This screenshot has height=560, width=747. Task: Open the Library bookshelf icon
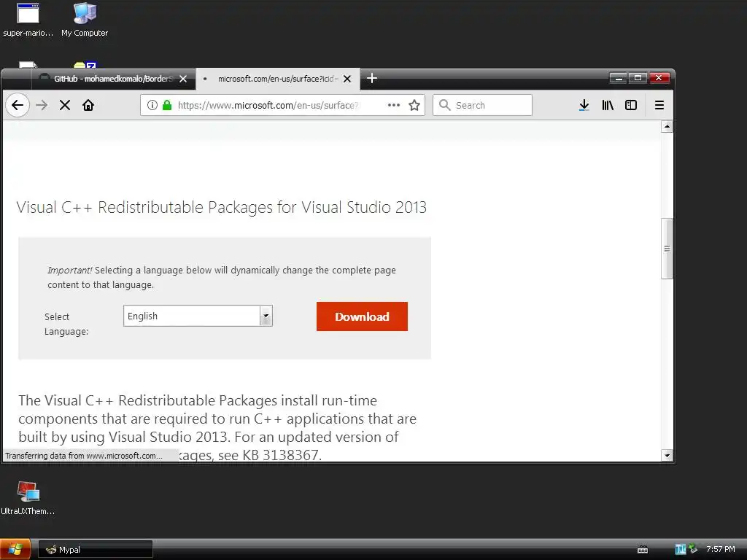coord(608,105)
